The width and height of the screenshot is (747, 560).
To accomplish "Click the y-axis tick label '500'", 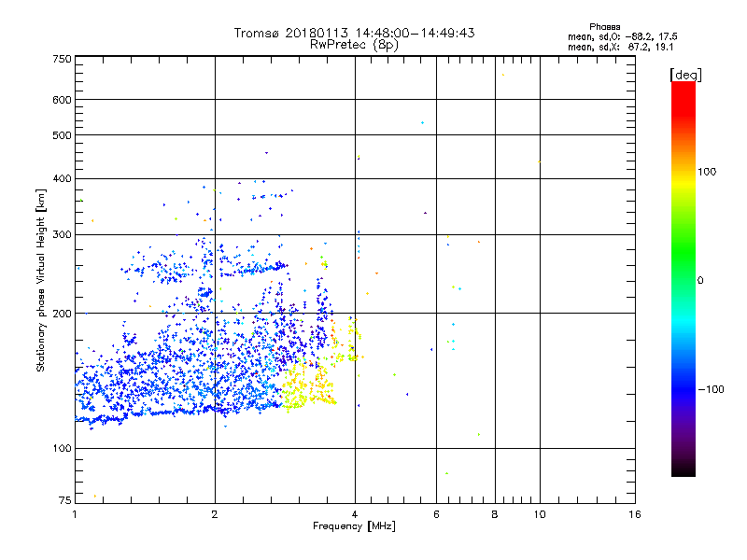I will (x=62, y=135).
